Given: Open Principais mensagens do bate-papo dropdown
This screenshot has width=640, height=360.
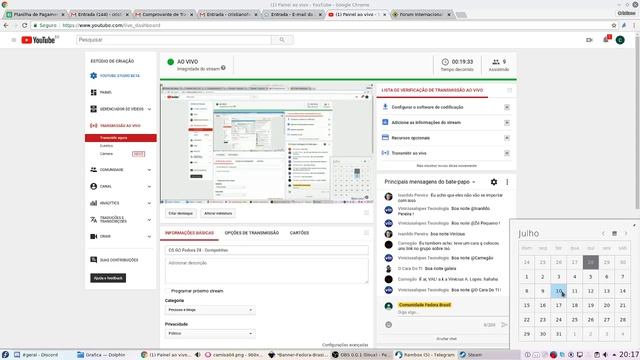Looking at the screenshot, I should [430, 182].
